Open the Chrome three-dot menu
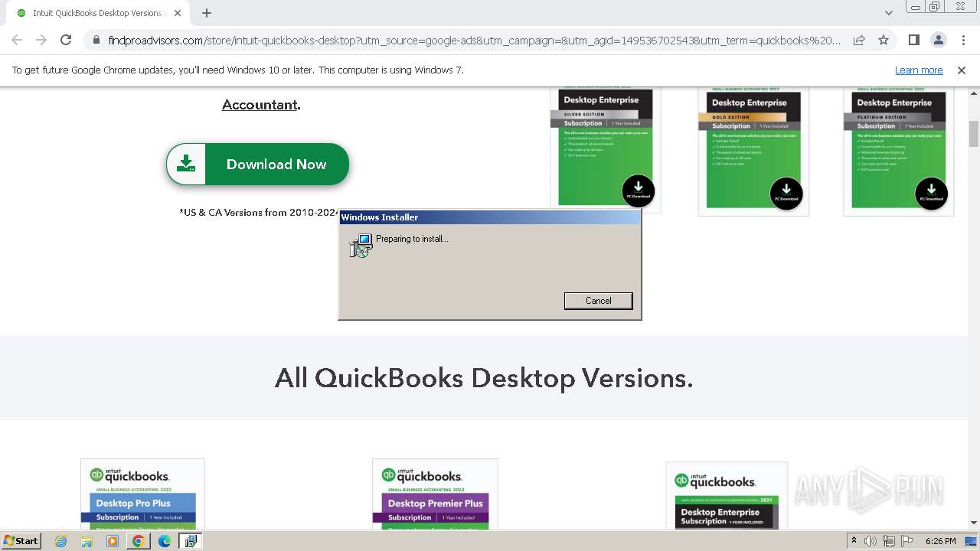This screenshot has width=980, height=551. pos(962,40)
